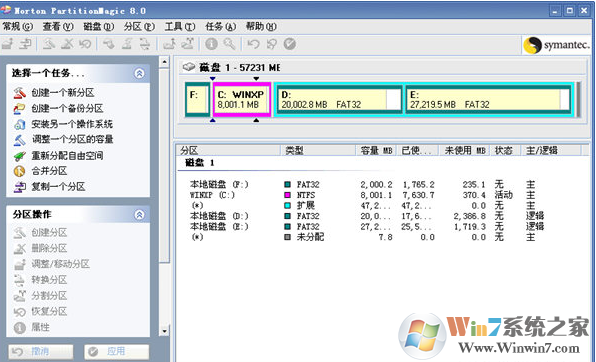
Task: Click the create partition toolbar icon
Action: (49, 44)
